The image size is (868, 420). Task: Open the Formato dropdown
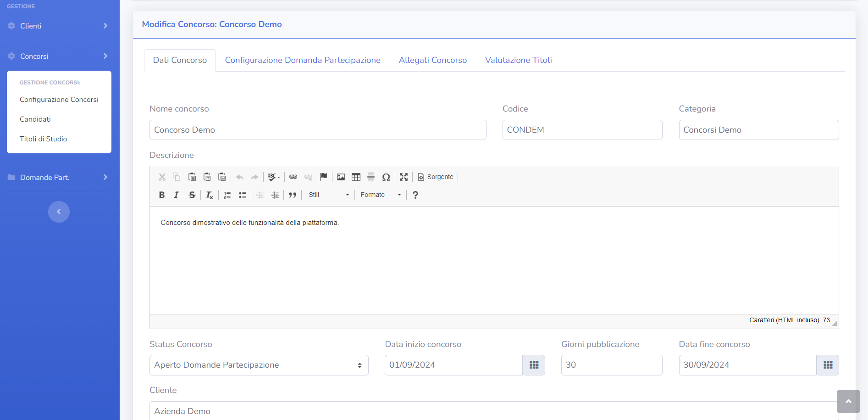380,195
